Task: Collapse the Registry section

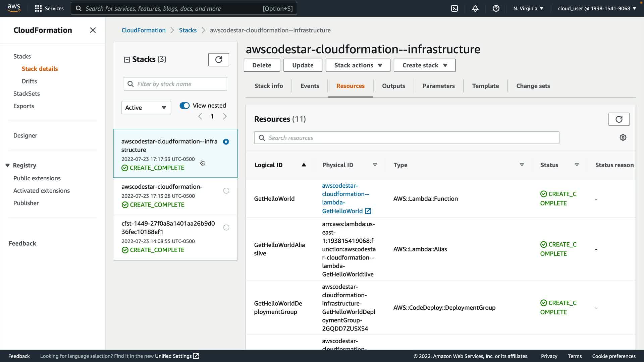Action: (7, 165)
